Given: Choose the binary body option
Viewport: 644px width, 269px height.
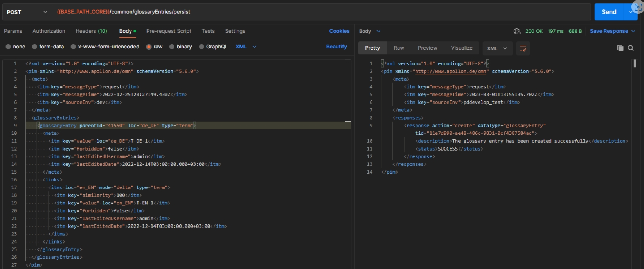Looking at the screenshot, I should point(180,47).
